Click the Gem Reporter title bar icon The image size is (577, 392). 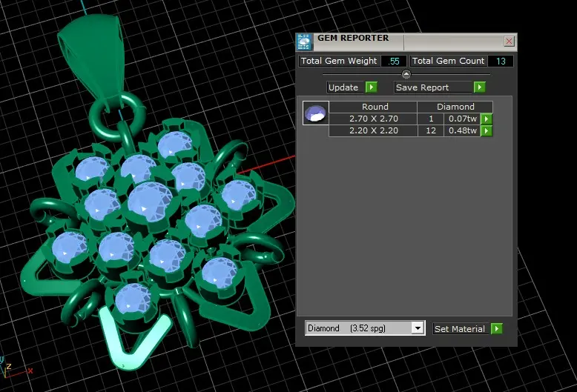click(304, 41)
